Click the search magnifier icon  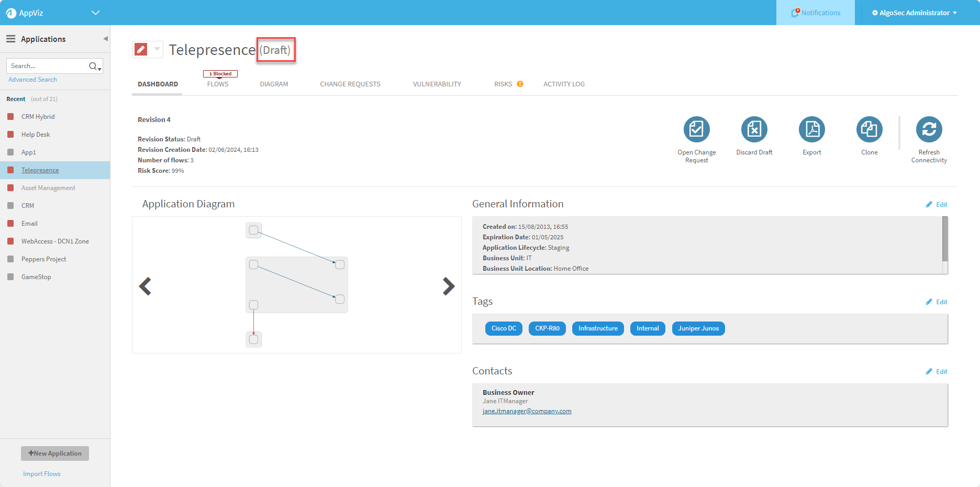click(x=94, y=66)
